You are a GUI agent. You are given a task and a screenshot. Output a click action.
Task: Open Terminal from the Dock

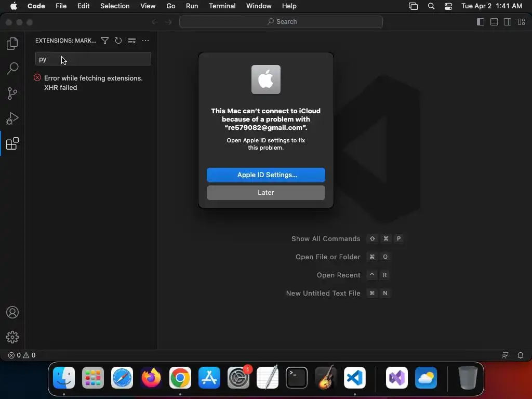[x=297, y=378]
